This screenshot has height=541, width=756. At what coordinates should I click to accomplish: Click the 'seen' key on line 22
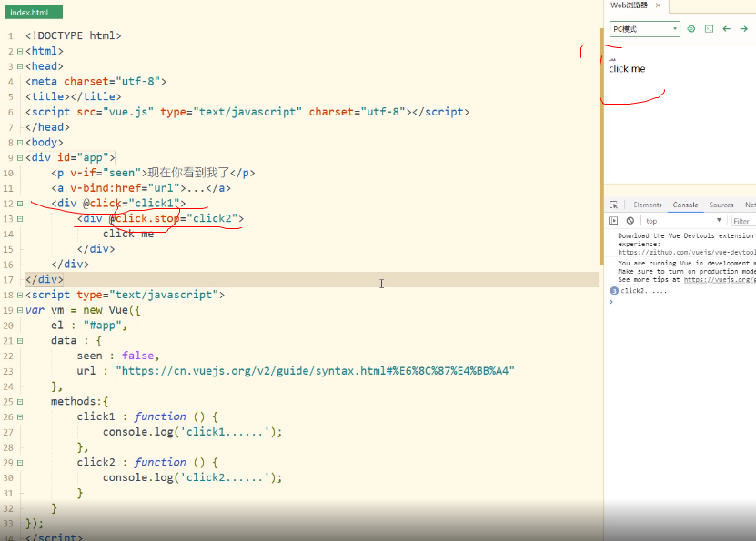[x=90, y=356]
